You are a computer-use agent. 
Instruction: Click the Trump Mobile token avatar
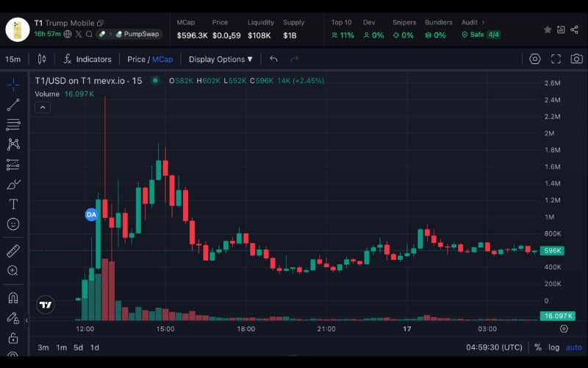click(17, 29)
